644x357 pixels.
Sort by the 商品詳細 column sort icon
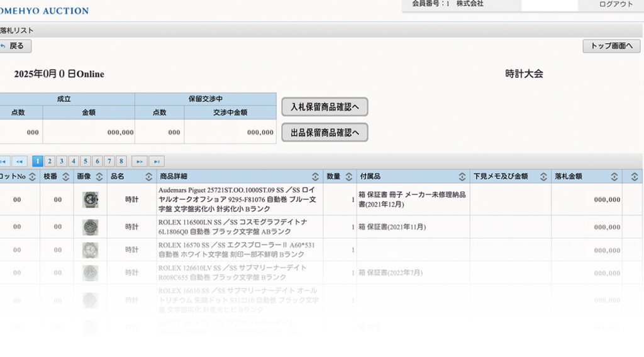[x=315, y=177]
